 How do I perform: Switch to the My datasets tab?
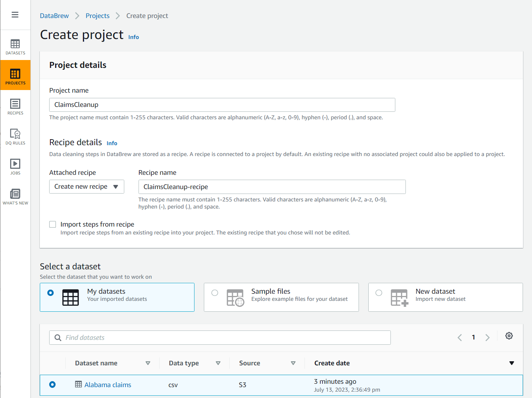click(117, 297)
